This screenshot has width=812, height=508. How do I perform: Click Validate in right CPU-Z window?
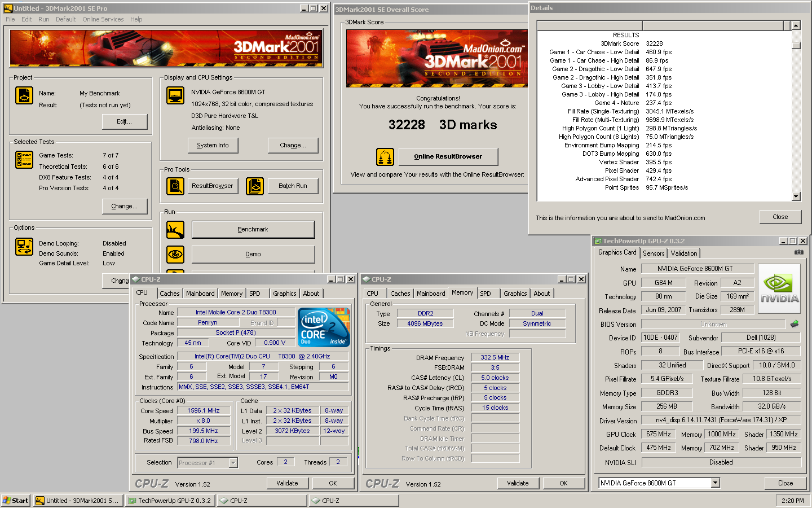[518, 483]
